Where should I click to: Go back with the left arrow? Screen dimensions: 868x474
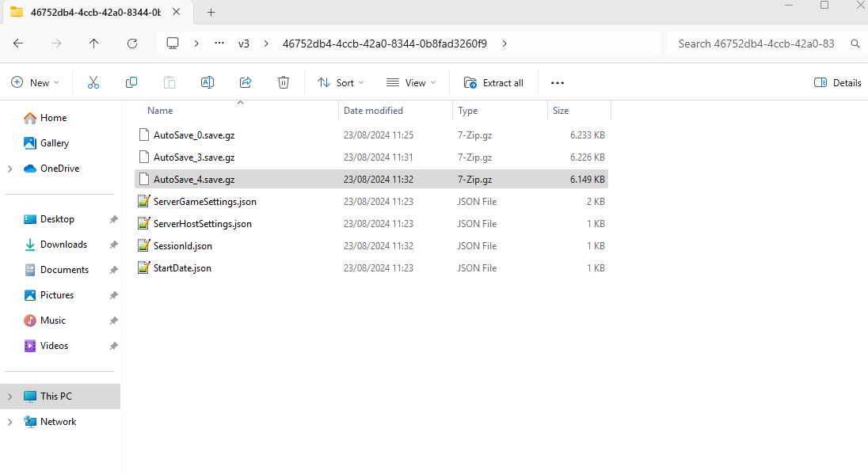click(x=18, y=44)
